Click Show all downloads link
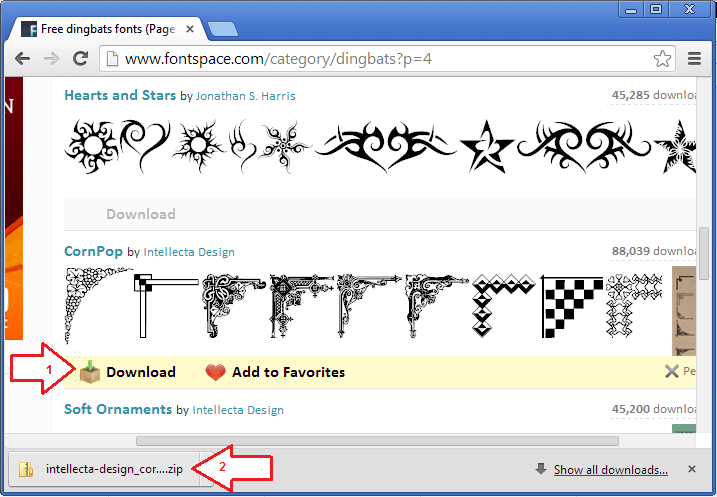The height and width of the screenshot is (497, 717). tap(610, 469)
